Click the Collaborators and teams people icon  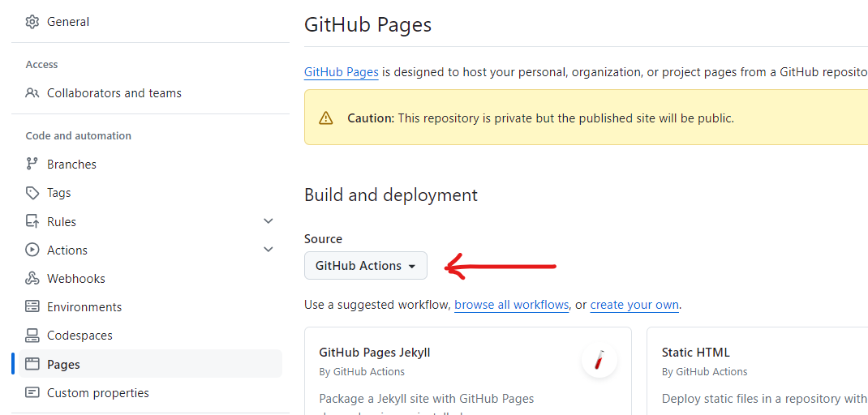tap(32, 93)
